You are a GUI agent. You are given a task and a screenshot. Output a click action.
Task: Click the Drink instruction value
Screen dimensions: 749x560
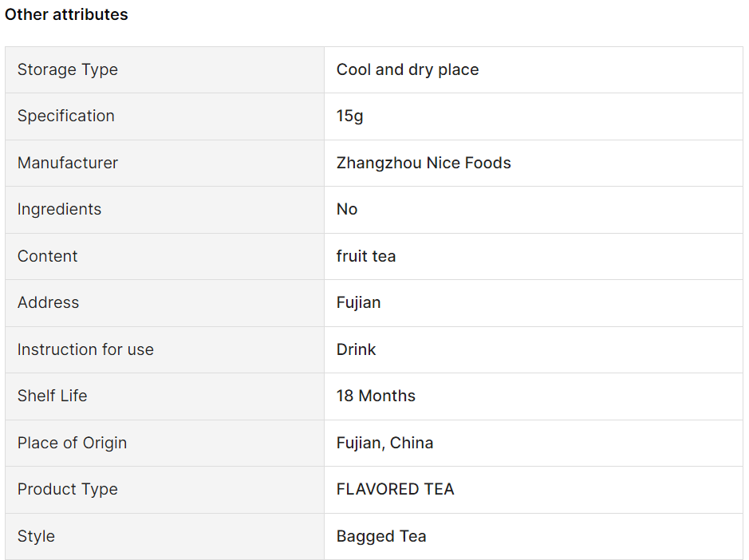[356, 349]
